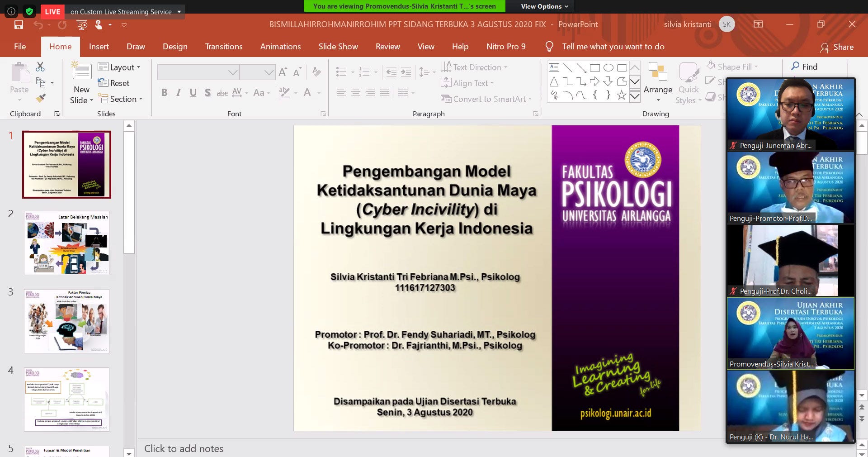868x457 pixels.
Task: Open the Transitions tab
Action: point(224,47)
